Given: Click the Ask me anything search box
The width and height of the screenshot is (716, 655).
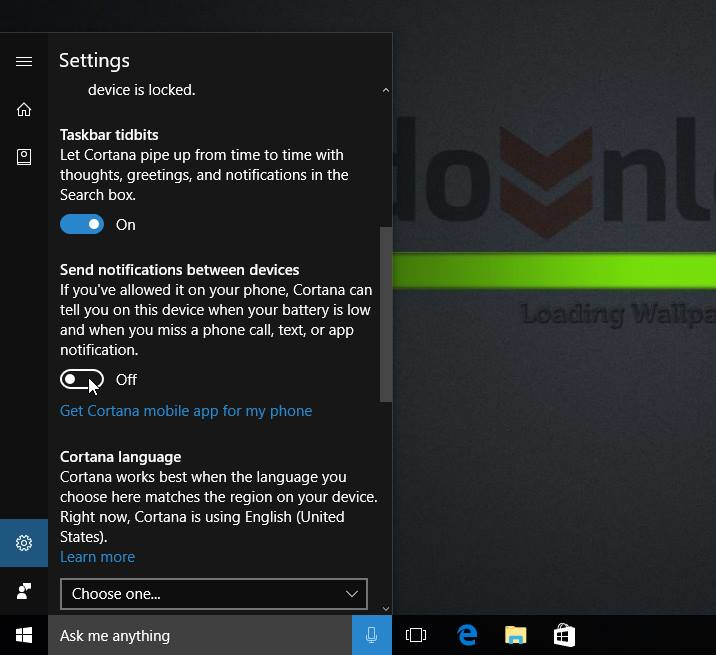Looking at the screenshot, I should pos(200,635).
